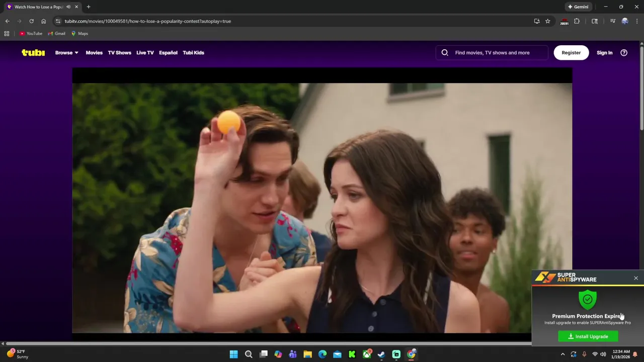Image resolution: width=644 pixels, height=362 pixels.
Task: Open the extension with the 20591 badge
Action: tap(565, 22)
